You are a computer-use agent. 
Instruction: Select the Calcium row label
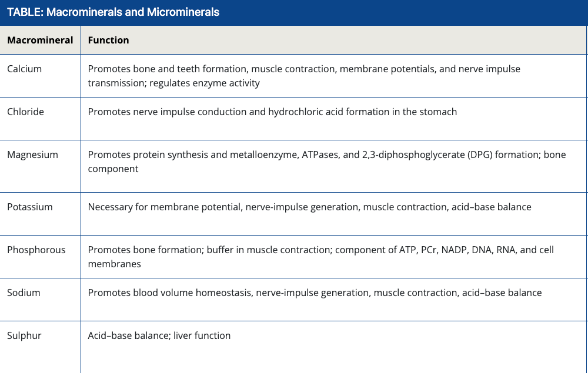25,69
